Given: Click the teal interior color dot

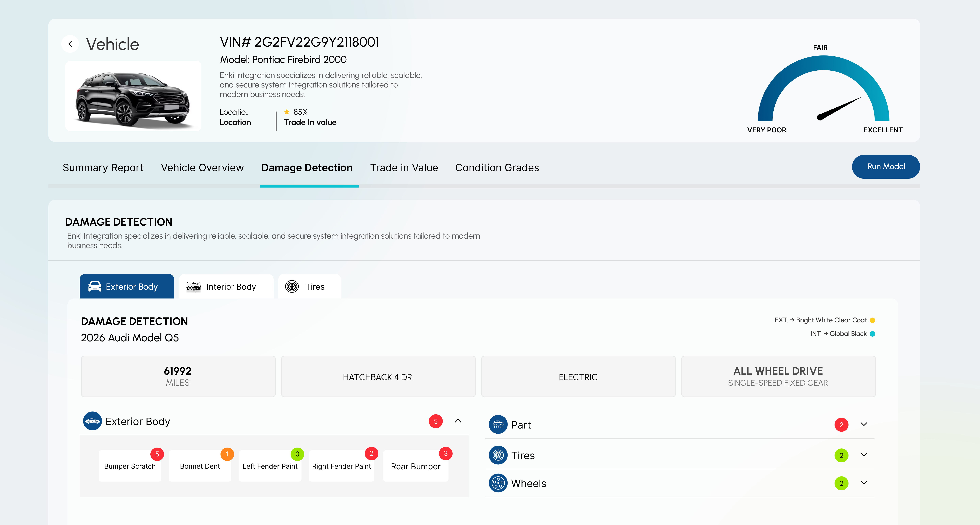Looking at the screenshot, I should (x=873, y=334).
